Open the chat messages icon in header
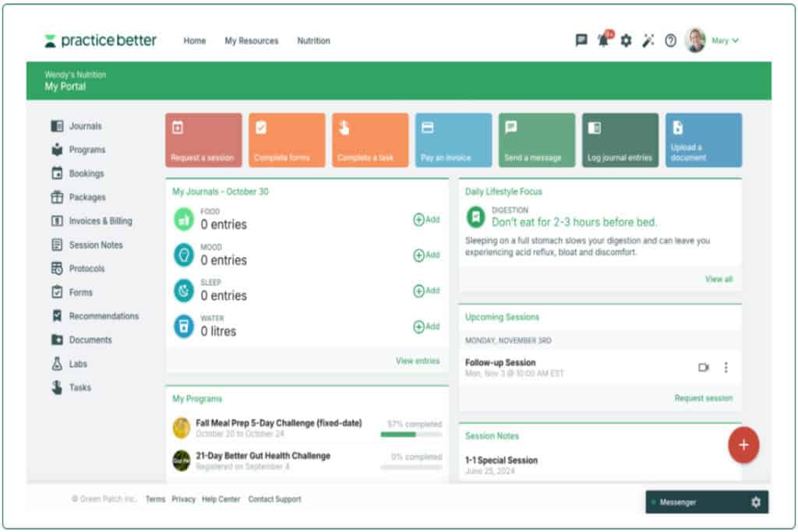 [581, 41]
